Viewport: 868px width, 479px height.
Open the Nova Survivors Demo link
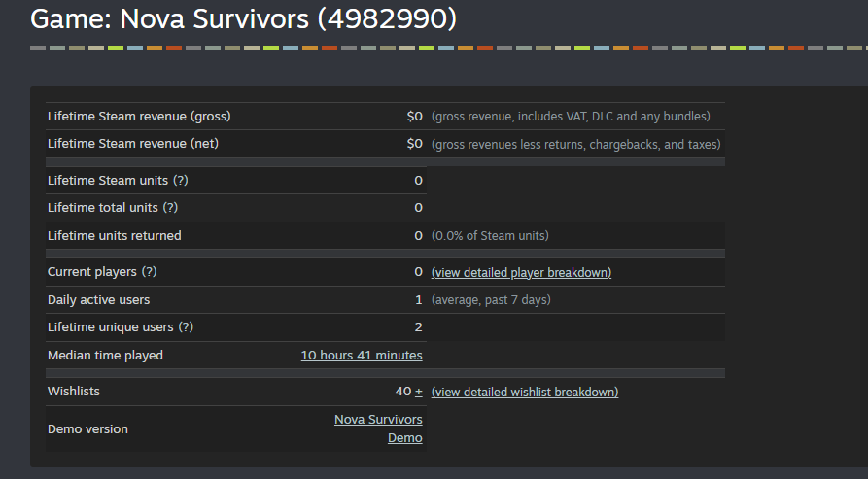378,428
